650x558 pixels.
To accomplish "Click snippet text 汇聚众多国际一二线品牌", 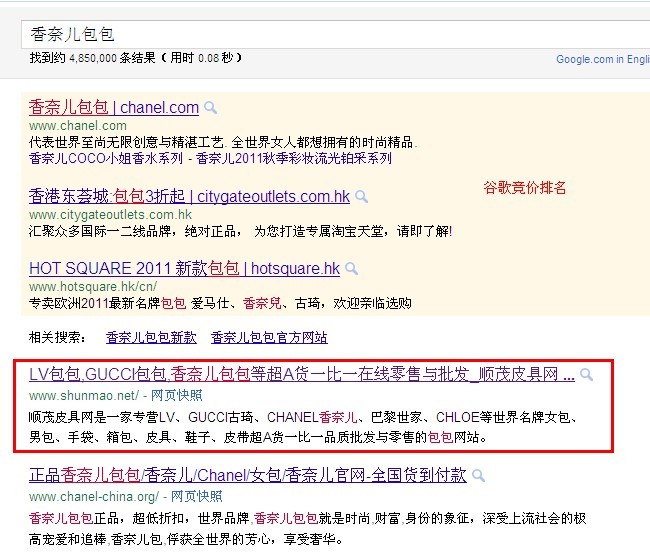I will coord(100,231).
